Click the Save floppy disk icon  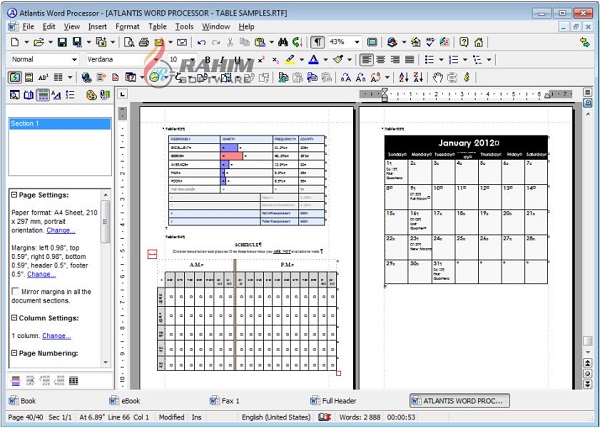(x=62, y=42)
